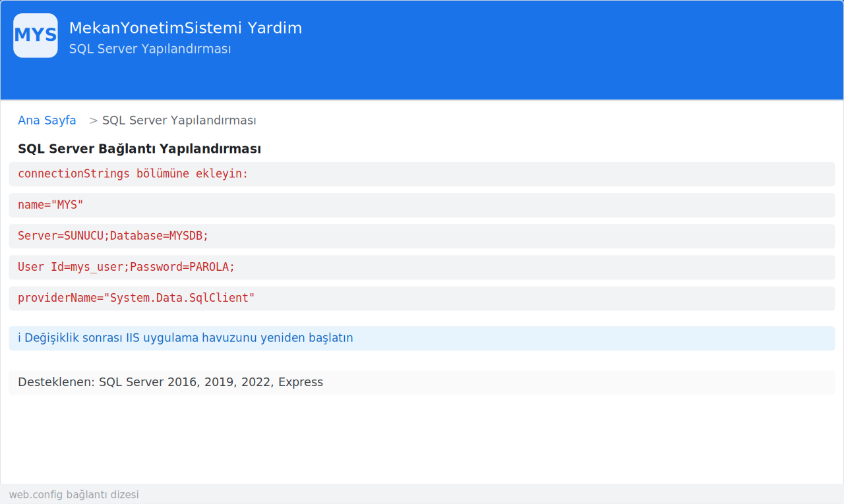
Task: Select the User Id=mys_user;Password=PAROLA; code line
Action: coord(422,267)
